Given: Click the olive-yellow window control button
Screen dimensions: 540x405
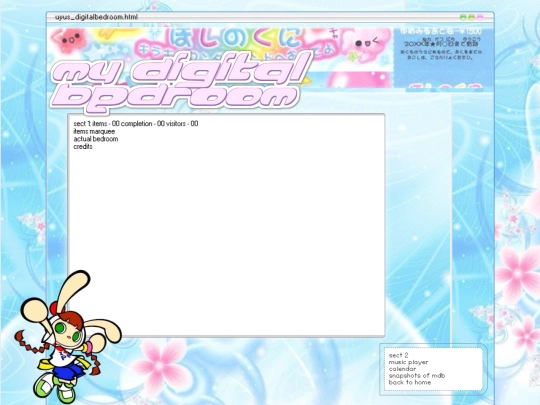Looking at the screenshot, I should point(471,17).
